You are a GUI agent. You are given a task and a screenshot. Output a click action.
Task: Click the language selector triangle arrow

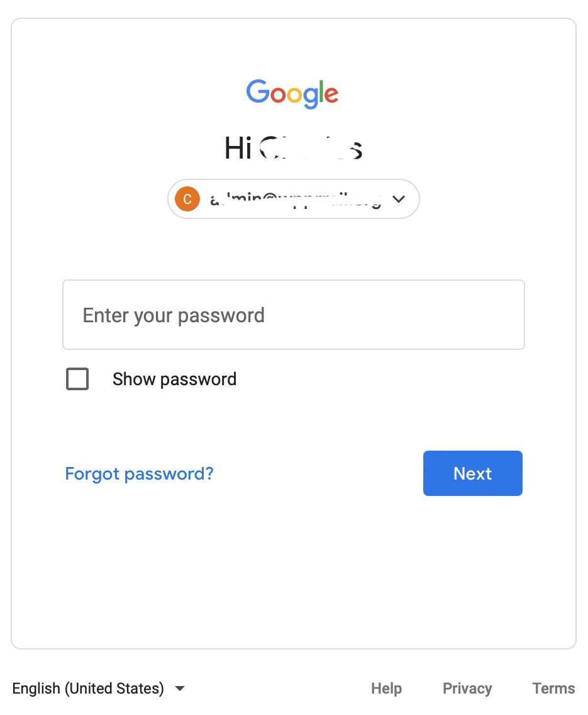pyautogui.click(x=180, y=689)
